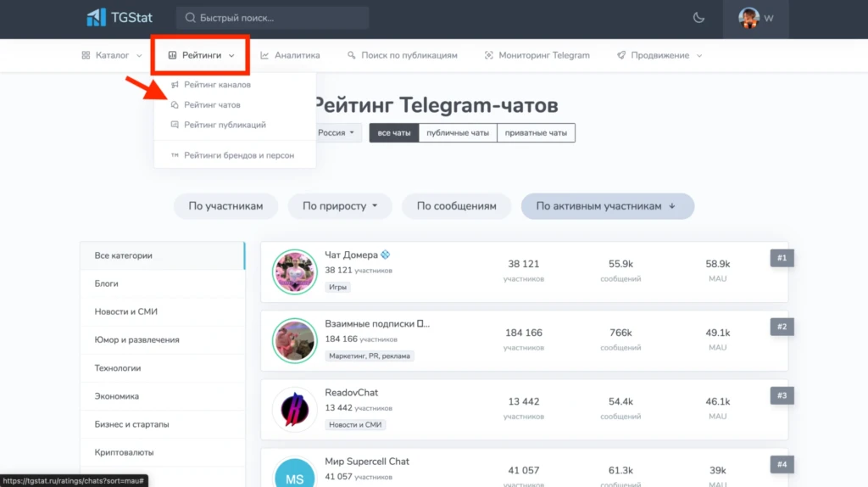Expand the Россия country dropdown
The height and width of the screenshot is (487, 868).
336,133
